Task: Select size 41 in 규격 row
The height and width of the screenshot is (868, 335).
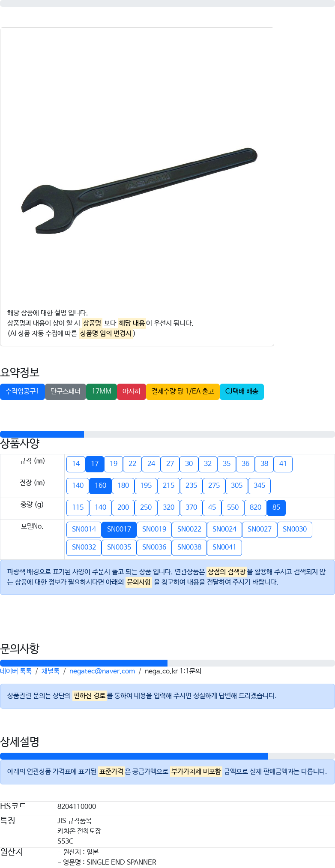Action: click(x=283, y=464)
